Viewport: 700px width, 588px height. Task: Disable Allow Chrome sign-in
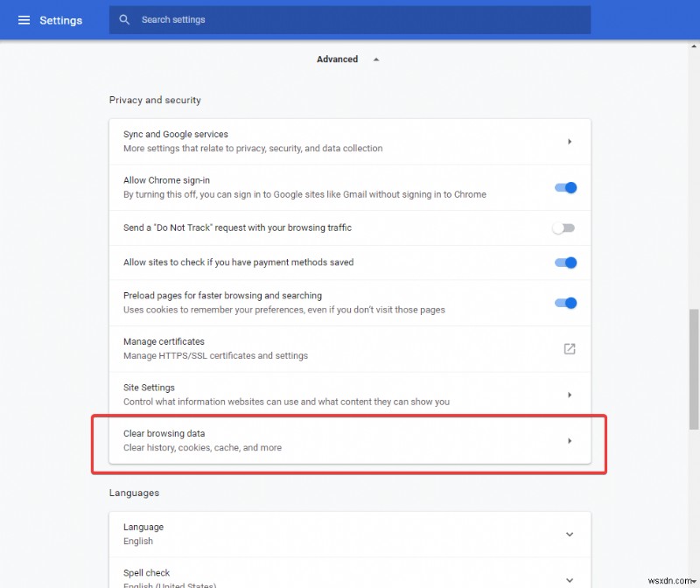(x=564, y=187)
